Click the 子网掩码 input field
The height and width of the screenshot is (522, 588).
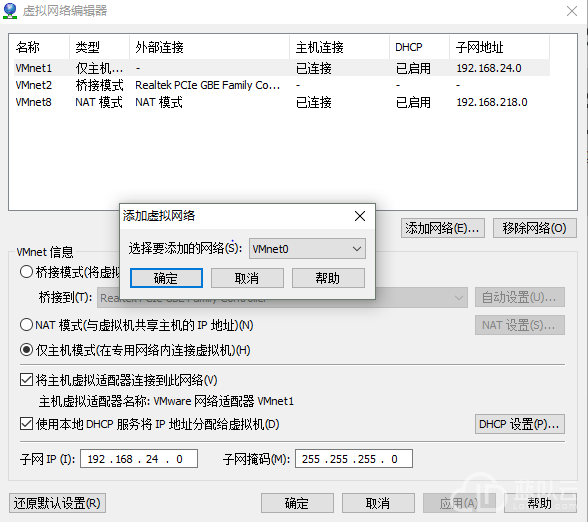tap(354, 459)
